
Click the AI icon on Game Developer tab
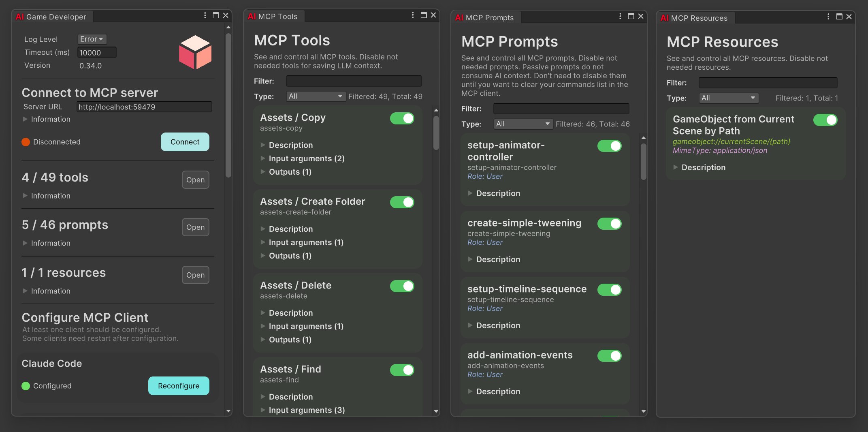pyautogui.click(x=19, y=17)
